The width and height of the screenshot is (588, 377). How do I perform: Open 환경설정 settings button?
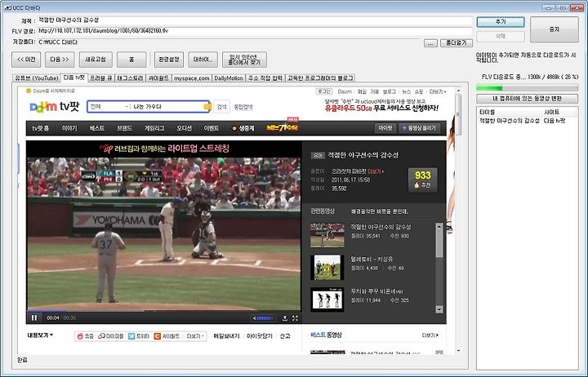169,60
